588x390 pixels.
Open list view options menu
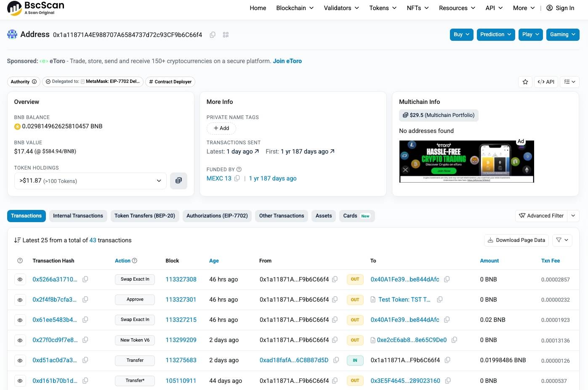(569, 82)
